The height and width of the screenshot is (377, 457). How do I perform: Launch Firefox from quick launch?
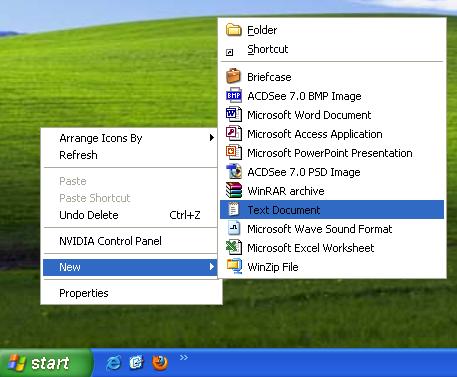click(160, 363)
